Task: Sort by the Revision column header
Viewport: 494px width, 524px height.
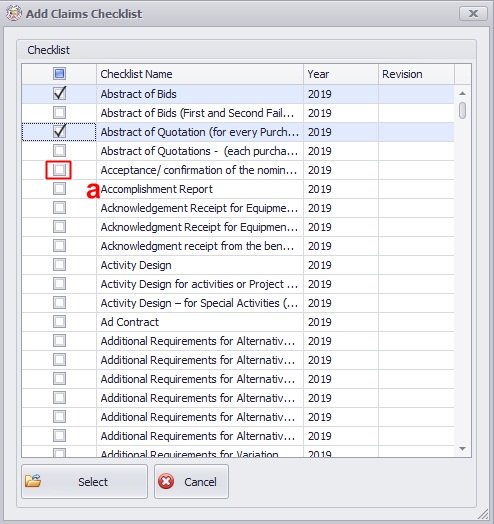Action: (416, 74)
